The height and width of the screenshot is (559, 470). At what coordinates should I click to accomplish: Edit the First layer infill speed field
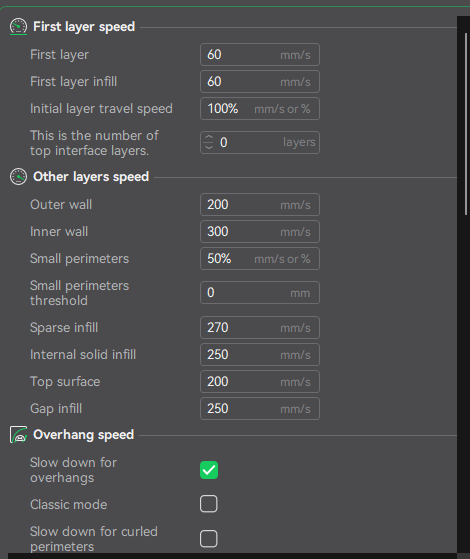point(260,82)
